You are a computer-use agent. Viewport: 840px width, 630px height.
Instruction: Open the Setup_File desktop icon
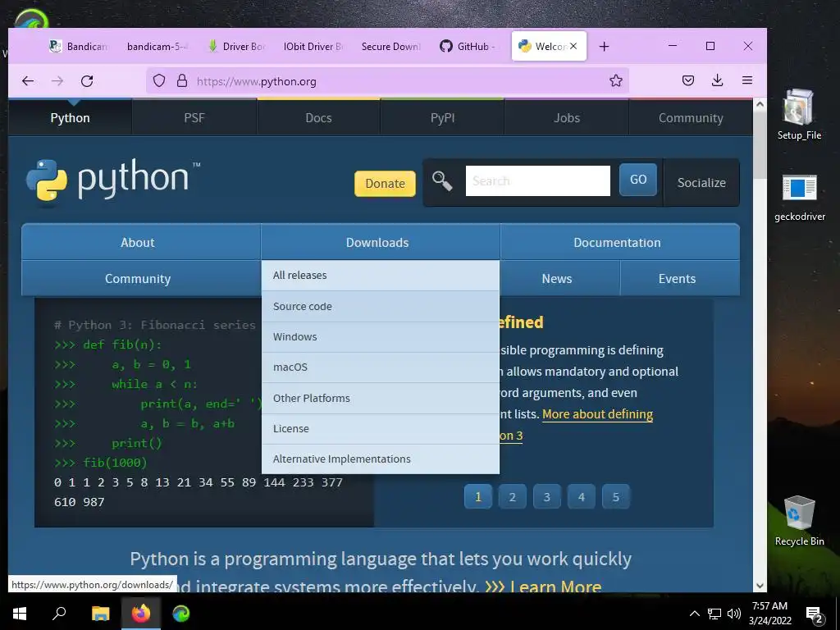pos(799,115)
